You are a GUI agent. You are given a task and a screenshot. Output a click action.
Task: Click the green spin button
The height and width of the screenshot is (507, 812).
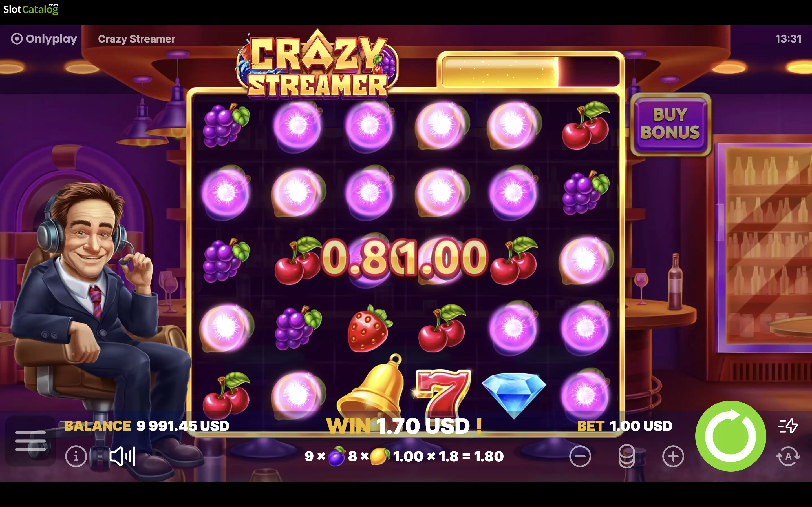[731, 435]
